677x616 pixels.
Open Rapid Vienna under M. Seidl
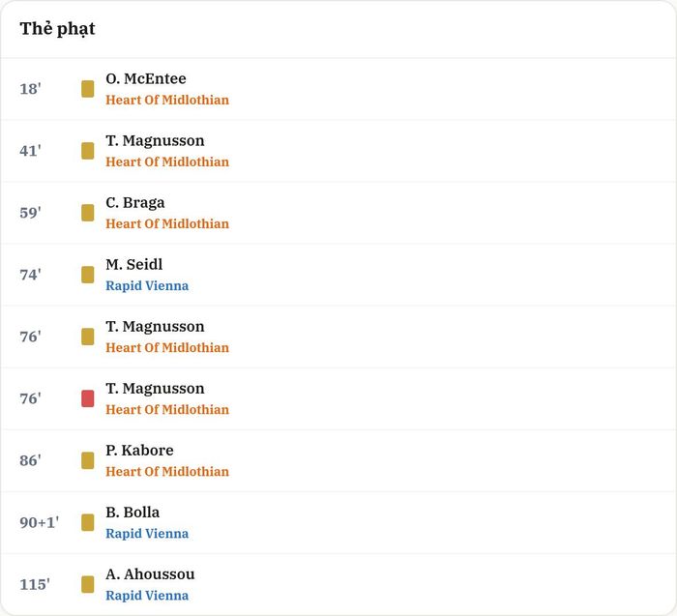pyautogui.click(x=147, y=286)
